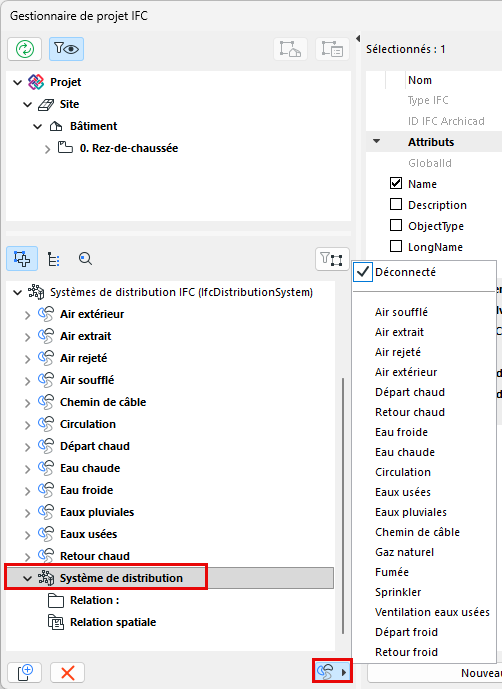Open the distribution system type flyout button

tap(332, 671)
